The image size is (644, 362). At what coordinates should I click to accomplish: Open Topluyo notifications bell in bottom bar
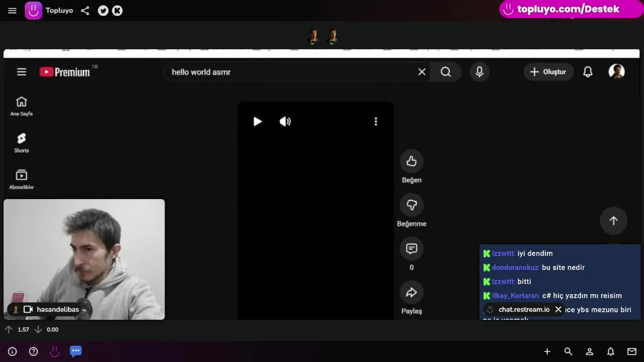click(x=610, y=351)
